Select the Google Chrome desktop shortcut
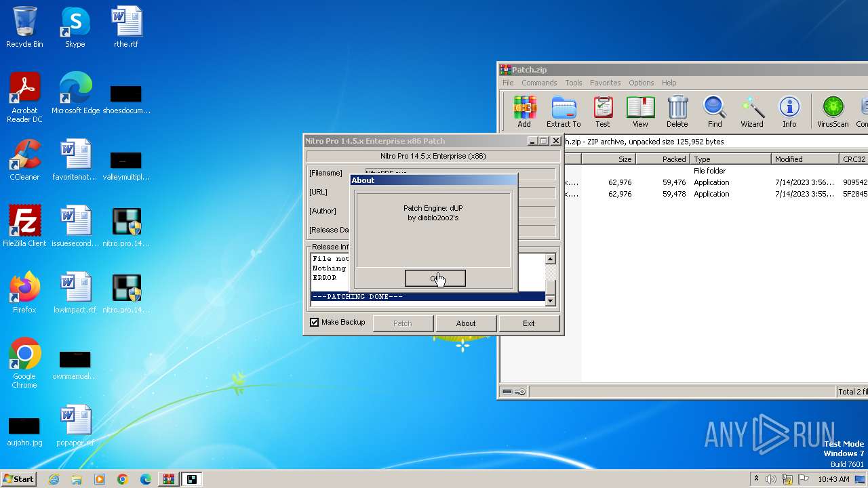The width and height of the screenshot is (868, 488). pos(24,363)
